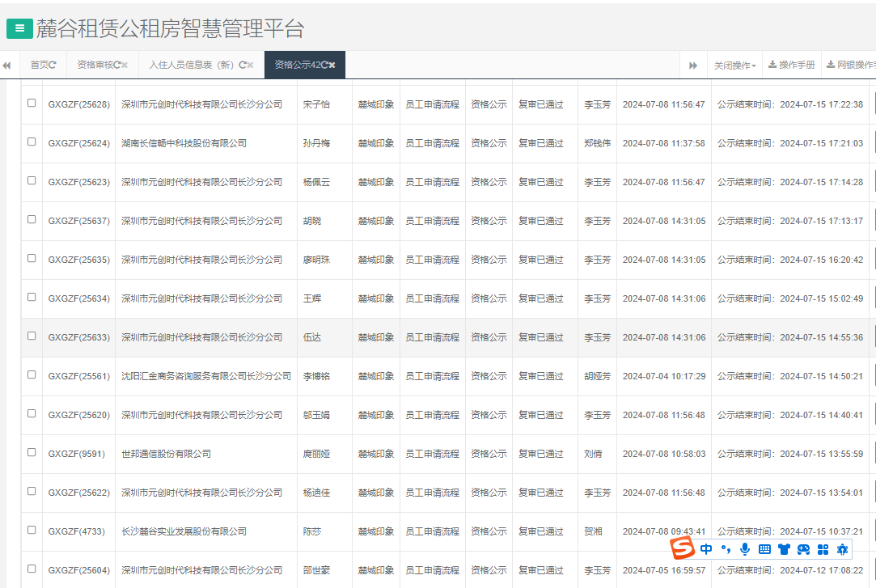Click the Sogou input method S logo

pyautogui.click(x=684, y=548)
